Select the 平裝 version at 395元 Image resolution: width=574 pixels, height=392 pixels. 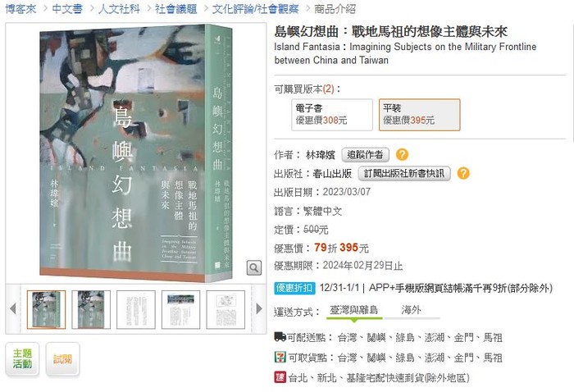pos(419,115)
